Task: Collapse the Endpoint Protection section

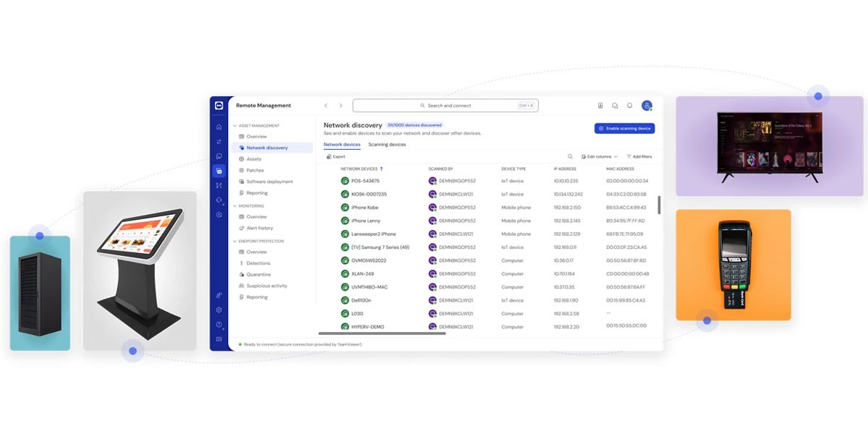Action: click(235, 241)
